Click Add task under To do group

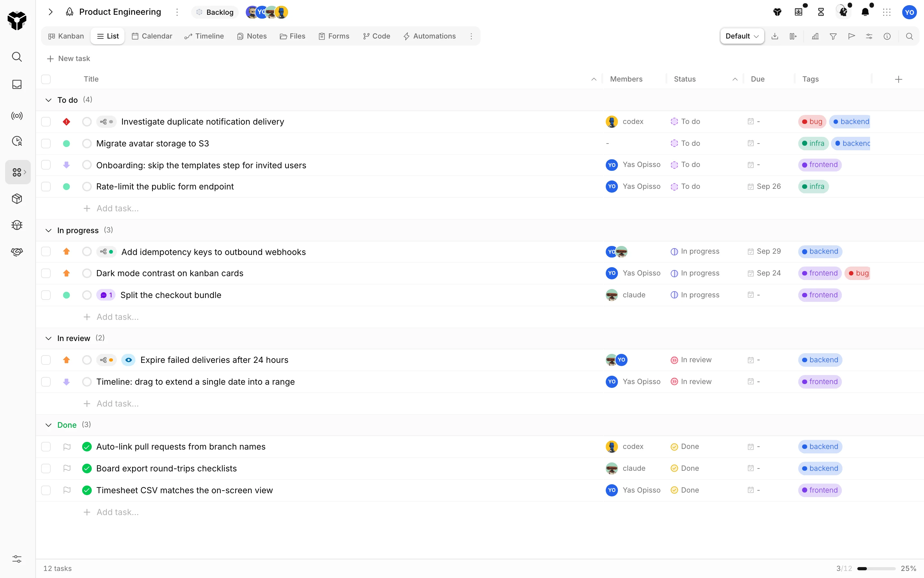pos(111,208)
